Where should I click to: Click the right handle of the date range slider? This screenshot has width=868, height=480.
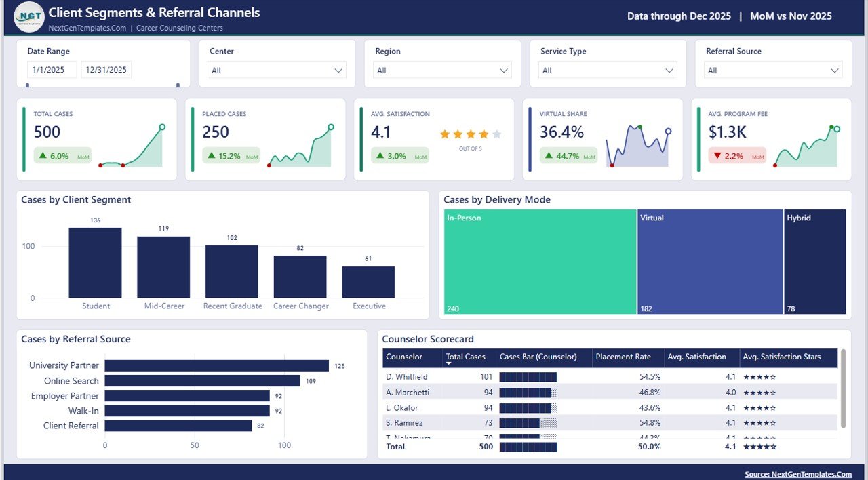pos(178,85)
